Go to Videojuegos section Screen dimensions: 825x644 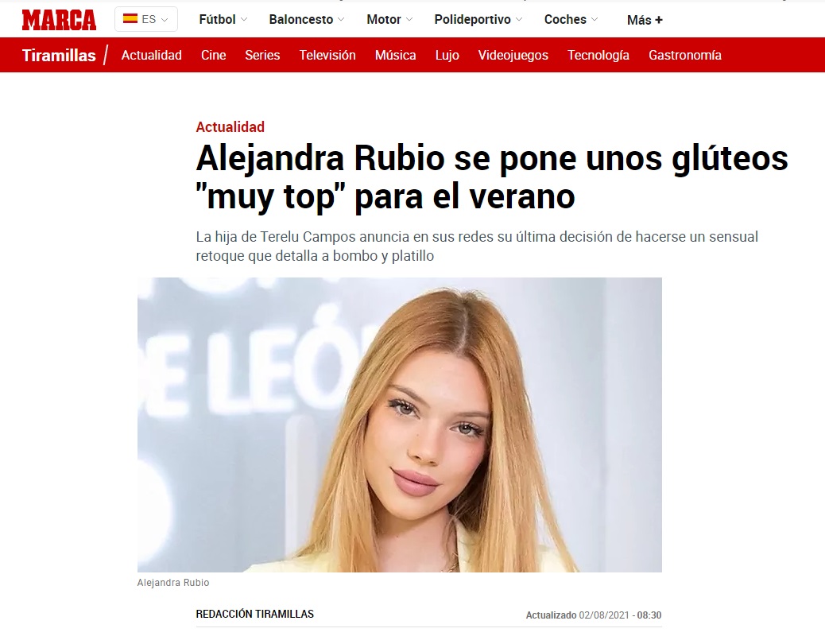tap(513, 55)
